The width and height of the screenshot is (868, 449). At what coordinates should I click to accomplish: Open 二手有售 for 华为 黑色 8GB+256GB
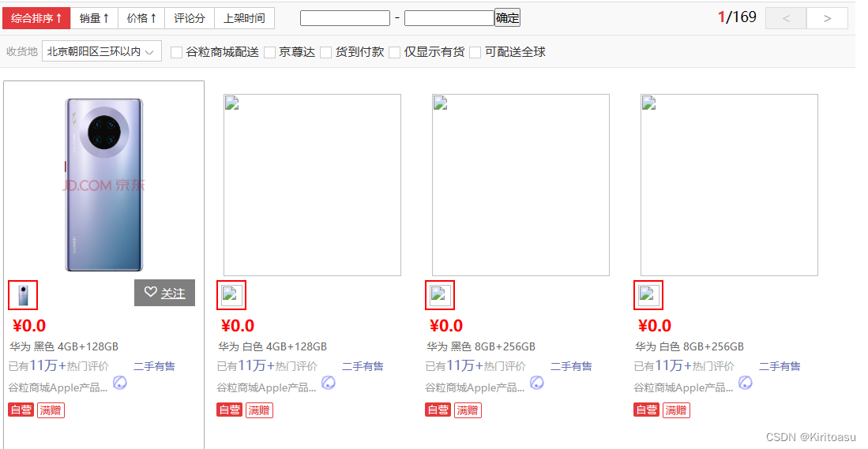pyautogui.click(x=571, y=366)
